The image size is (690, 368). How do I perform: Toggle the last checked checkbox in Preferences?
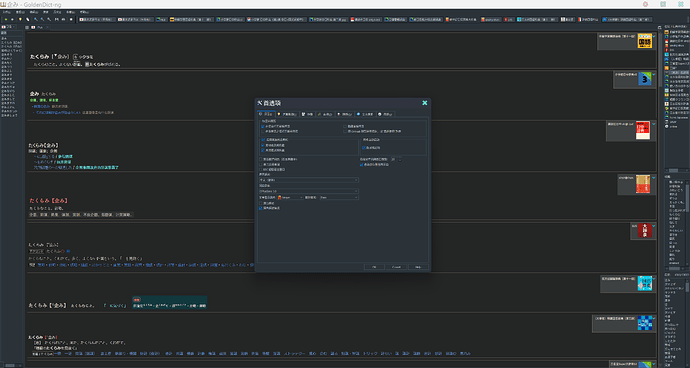click(x=261, y=208)
